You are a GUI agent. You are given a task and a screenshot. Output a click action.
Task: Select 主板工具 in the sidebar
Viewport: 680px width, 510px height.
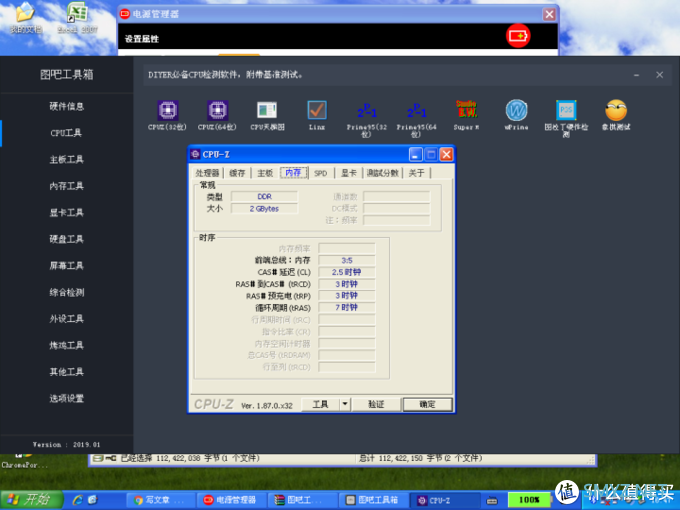[66, 159]
